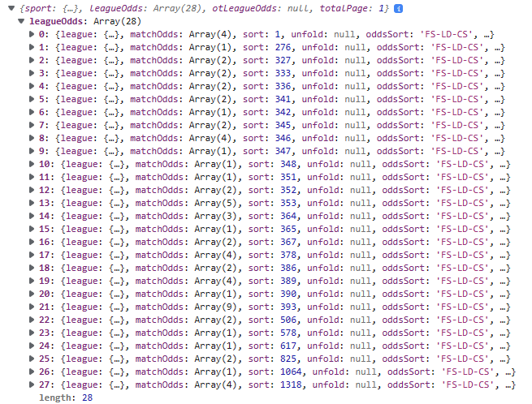Expand array entry 8 with sort 346
Image resolution: width=532 pixels, height=404 pixels.
32,138
